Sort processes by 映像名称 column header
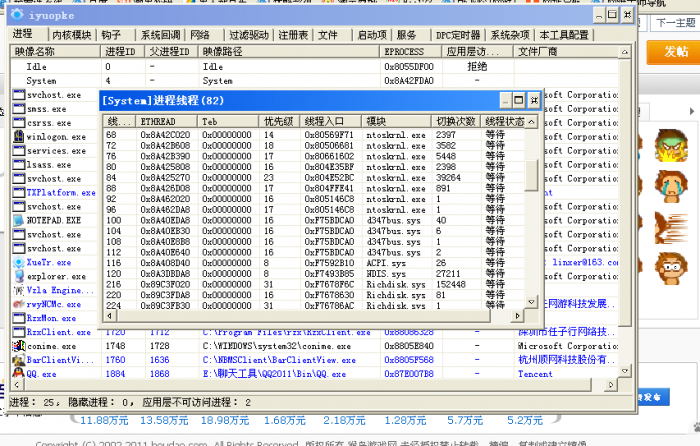Image resolution: width=700 pixels, height=446 pixels. coord(55,51)
